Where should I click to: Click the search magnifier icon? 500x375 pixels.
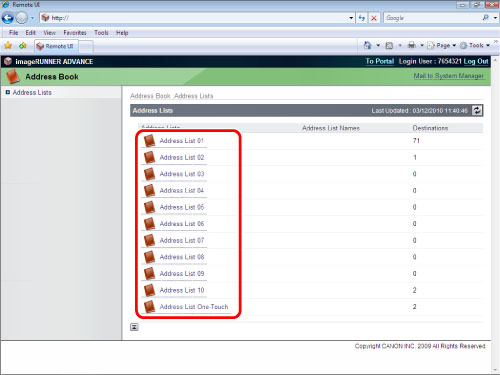pyautogui.click(x=485, y=18)
